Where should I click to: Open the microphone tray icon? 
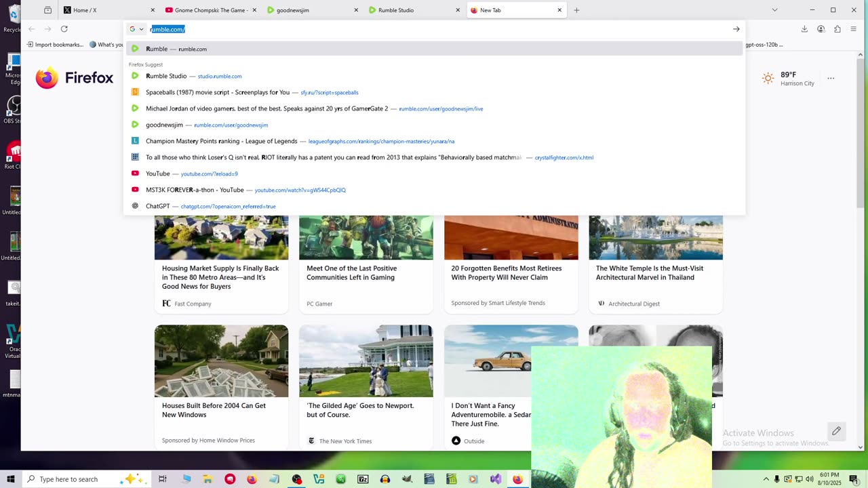[x=777, y=479]
